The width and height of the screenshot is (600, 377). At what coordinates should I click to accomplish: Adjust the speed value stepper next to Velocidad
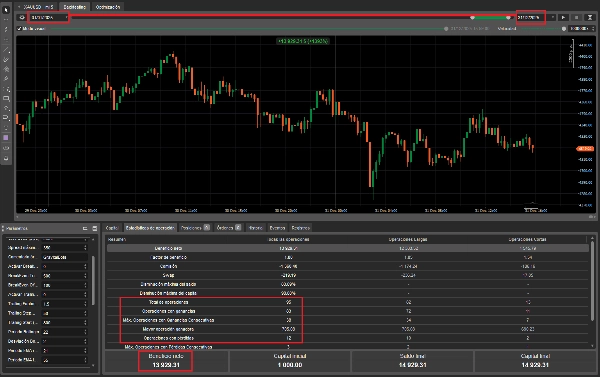(593, 29)
